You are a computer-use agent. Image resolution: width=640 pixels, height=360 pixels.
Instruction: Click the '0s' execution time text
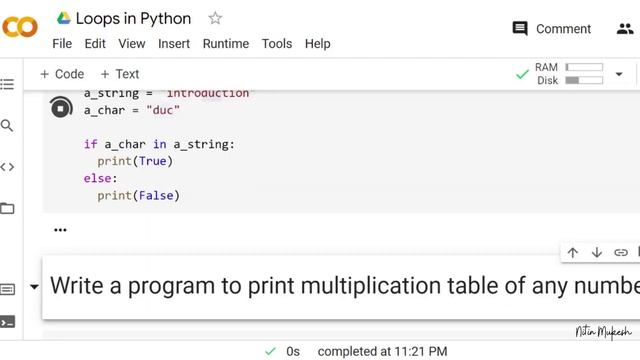pyautogui.click(x=293, y=351)
